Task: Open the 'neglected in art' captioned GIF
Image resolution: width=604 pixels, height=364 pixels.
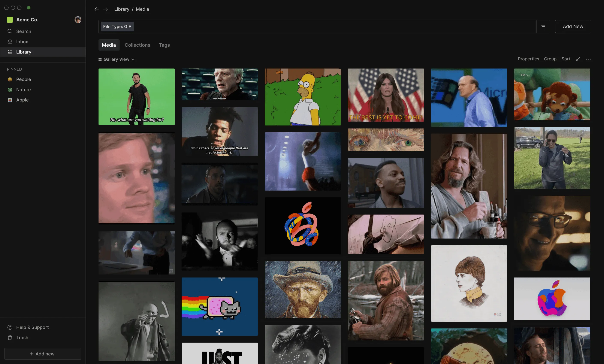Action: 220,131
